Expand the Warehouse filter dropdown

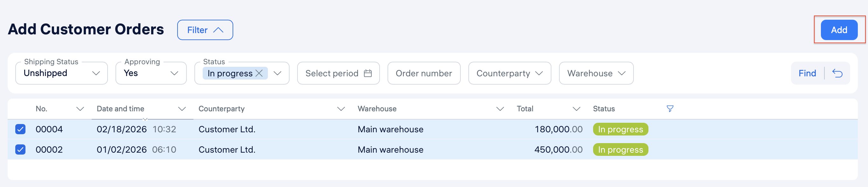(x=596, y=73)
